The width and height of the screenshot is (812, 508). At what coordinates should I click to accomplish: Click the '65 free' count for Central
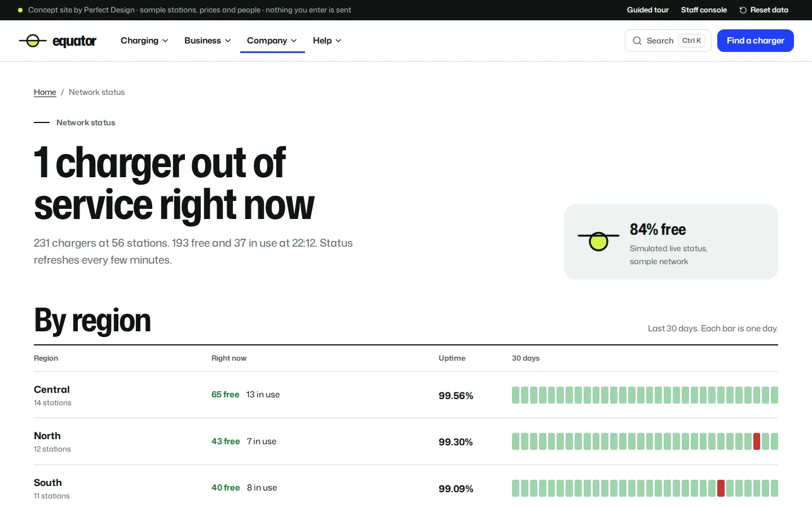[226, 395]
